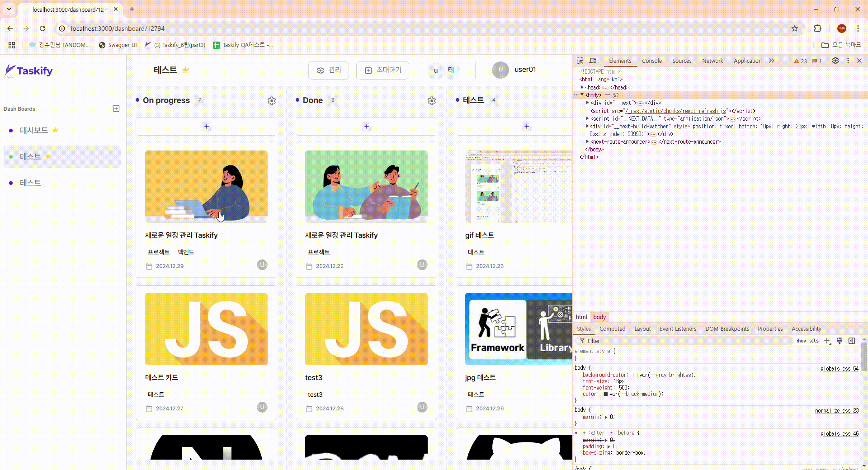This screenshot has width=868, height=470.
Task: Open DevTools settings gear
Action: click(835, 61)
